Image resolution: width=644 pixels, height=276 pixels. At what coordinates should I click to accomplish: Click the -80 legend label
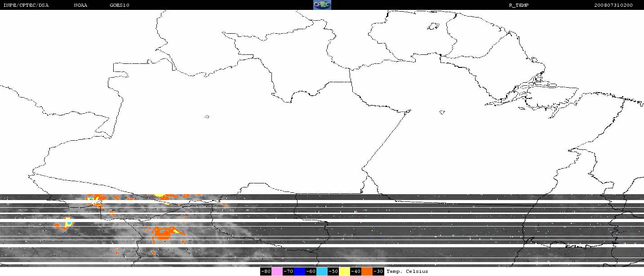coord(266,272)
